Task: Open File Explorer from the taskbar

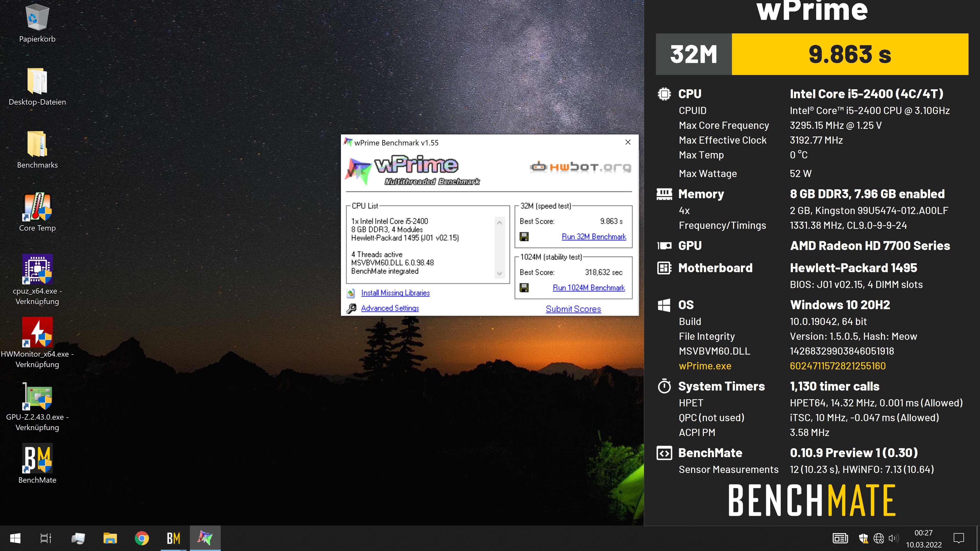Action: [x=110, y=539]
